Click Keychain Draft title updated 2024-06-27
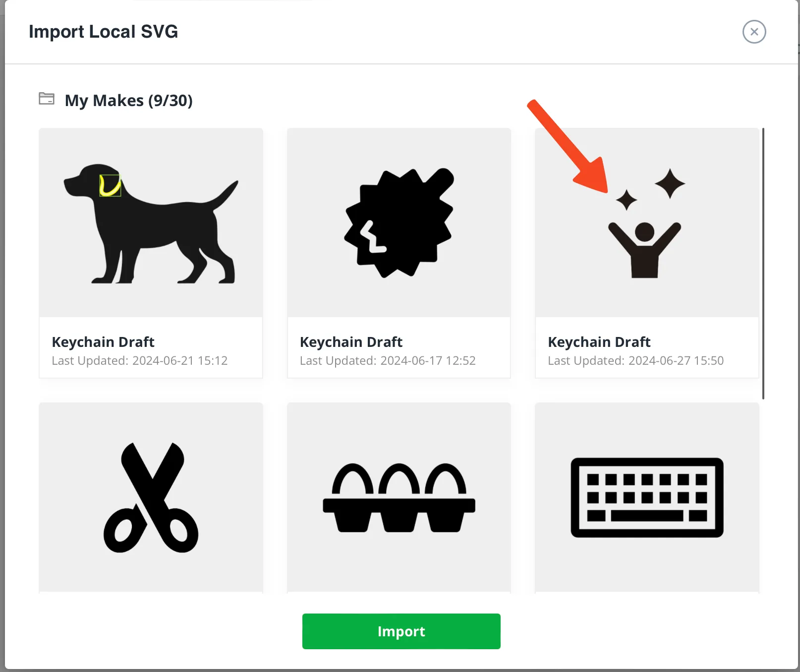The image size is (800, 672). (x=599, y=342)
